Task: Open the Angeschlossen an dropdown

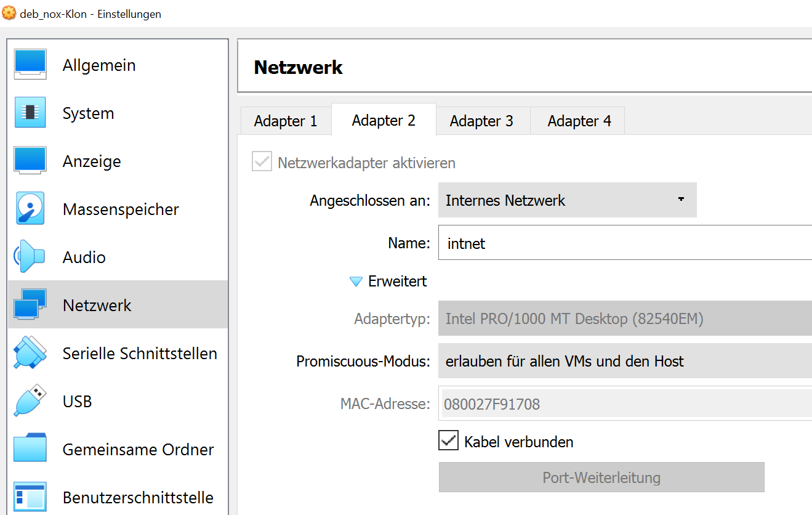Action: [x=567, y=200]
